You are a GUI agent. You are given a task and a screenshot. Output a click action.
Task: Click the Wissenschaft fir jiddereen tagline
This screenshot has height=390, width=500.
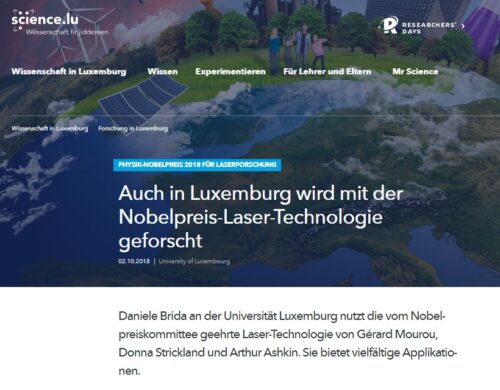click(67, 32)
